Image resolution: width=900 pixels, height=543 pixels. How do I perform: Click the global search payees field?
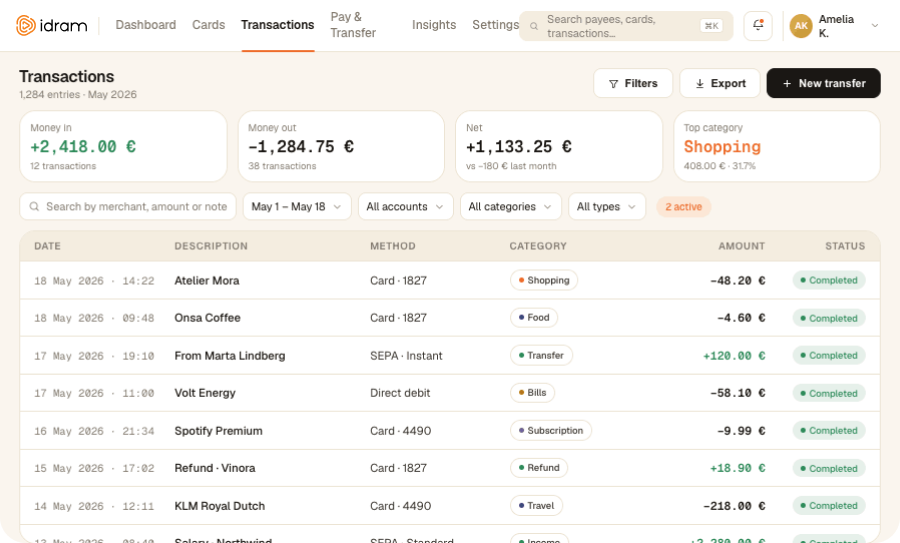(x=626, y=26)
